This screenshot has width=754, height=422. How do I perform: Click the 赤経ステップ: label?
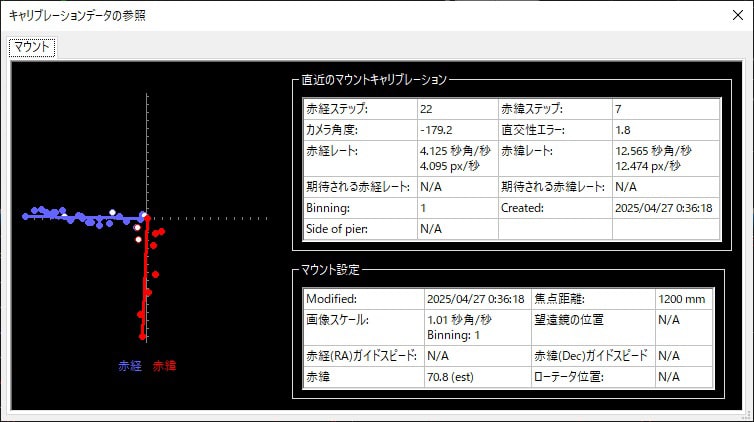pos(337,109)
